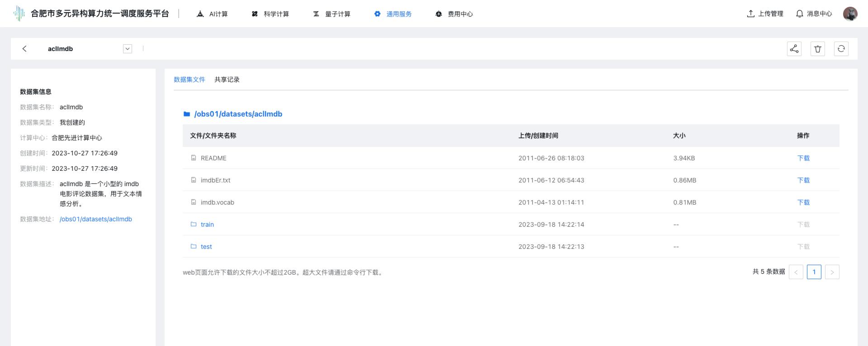Click the share dataset icon
This screenshot has height=346, width=868.
(794, 49)
